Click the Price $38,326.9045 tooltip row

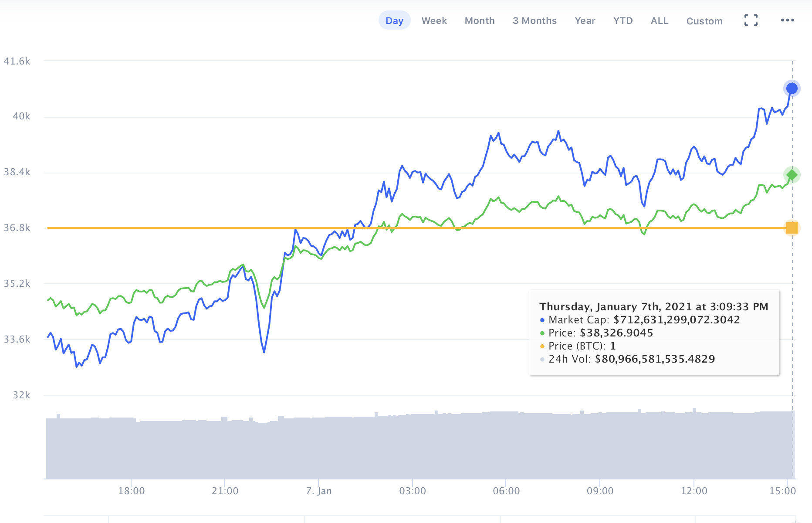coord(600,333)
